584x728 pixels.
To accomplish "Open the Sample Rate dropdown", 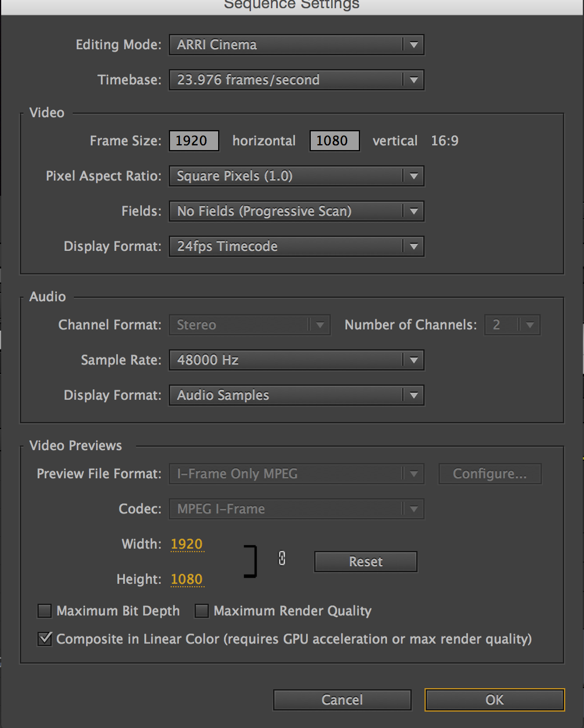I will [296, 360].
